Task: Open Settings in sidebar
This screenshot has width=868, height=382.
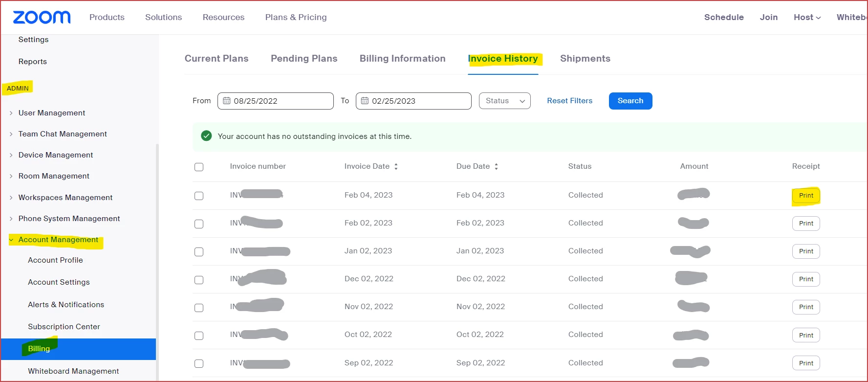Action: 33,40
